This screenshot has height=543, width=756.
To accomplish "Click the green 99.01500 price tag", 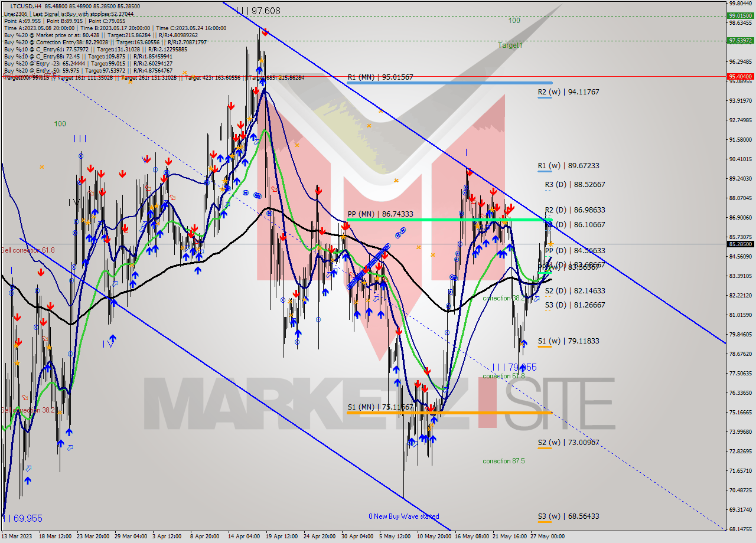I will click(x=740, y=16).
